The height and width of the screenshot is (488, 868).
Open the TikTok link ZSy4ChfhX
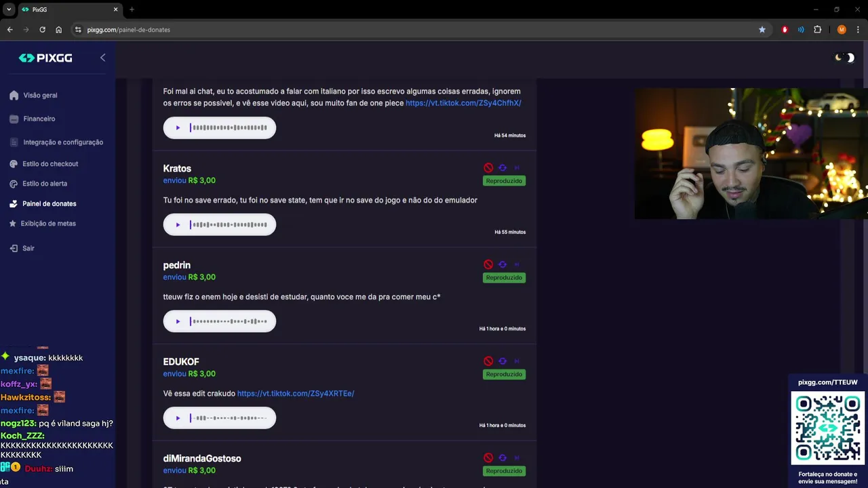[x=463, y=103]
